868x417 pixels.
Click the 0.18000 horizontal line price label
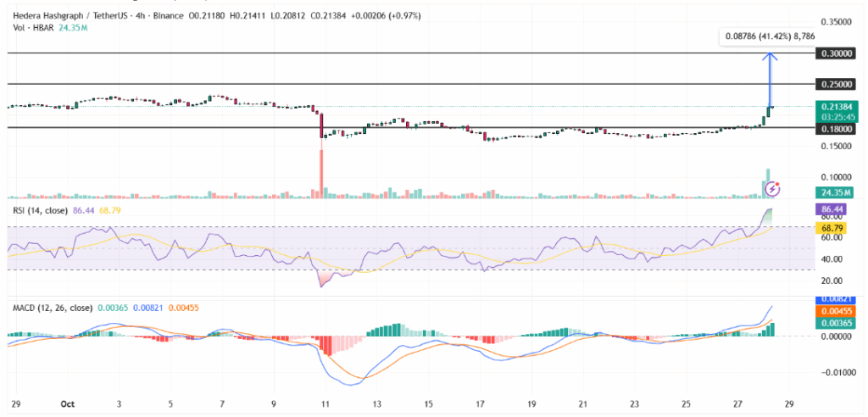point(834,128)
